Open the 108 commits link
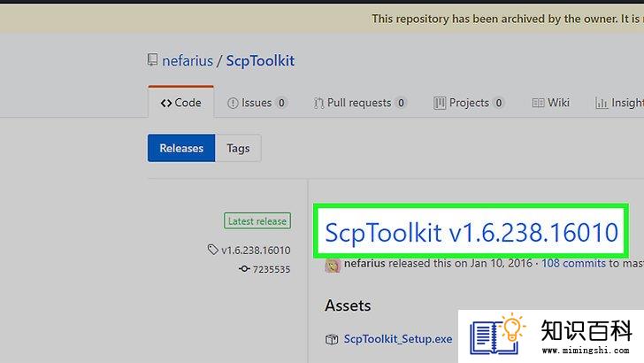The height and width of the screenshot is (363, 644). click(x=573, y=263)
